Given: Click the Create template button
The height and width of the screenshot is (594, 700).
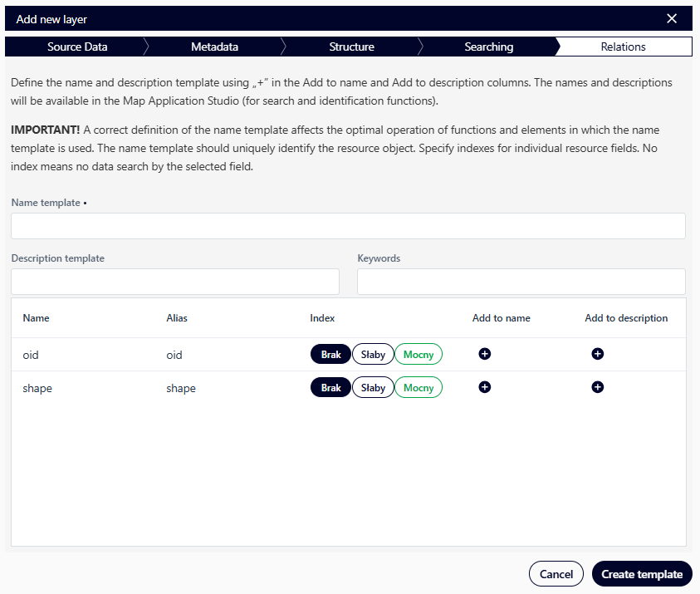Looking at the screenshot, I should click(641, 573).
